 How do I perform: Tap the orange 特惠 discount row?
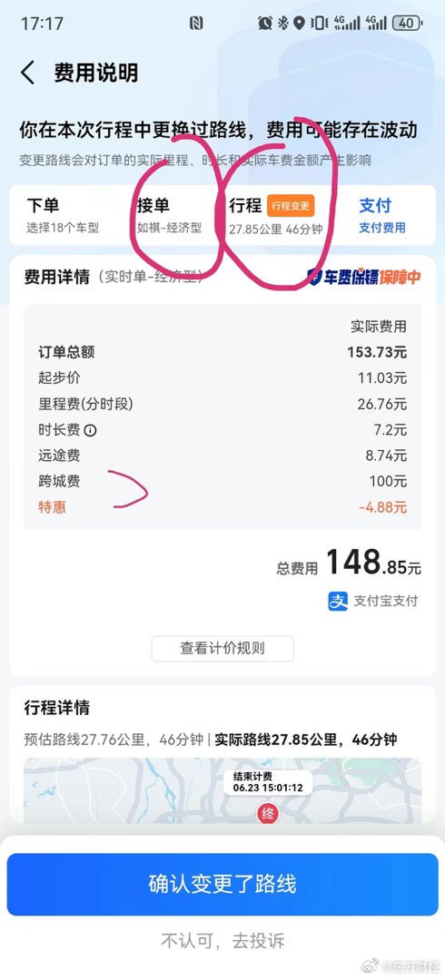(222, 507)
